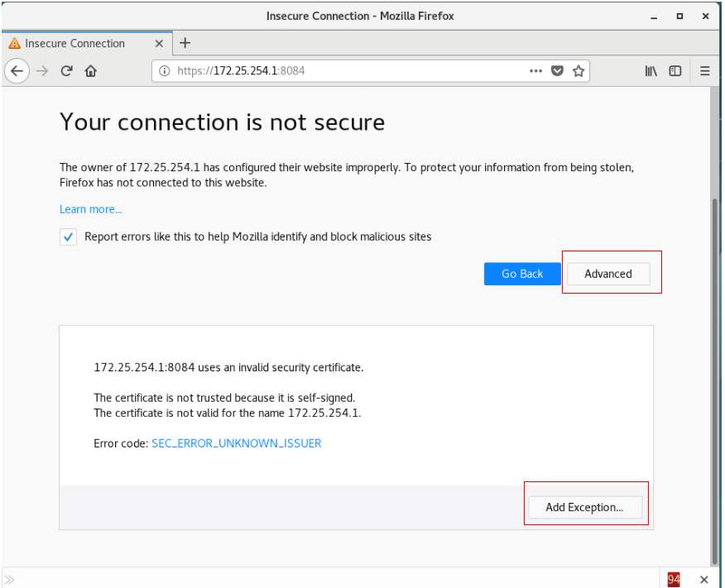Show sidebars via the sidebar icon

[675, 71]
